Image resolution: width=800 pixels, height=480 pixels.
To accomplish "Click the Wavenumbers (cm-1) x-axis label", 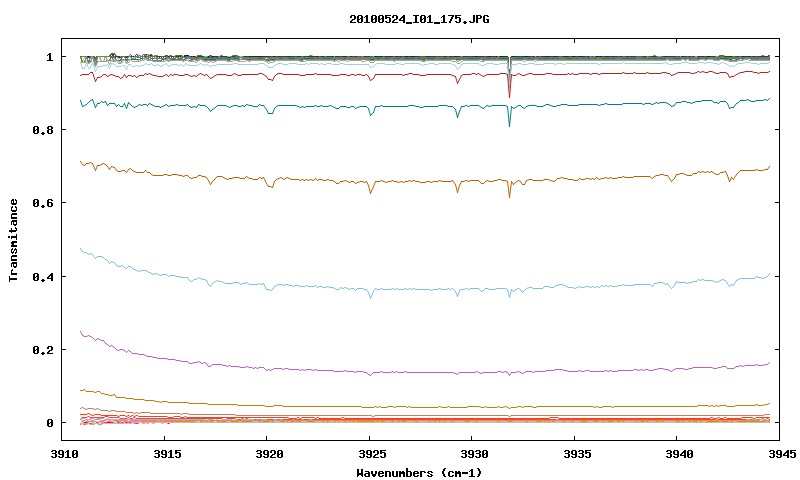I will (x=419, y=473).
